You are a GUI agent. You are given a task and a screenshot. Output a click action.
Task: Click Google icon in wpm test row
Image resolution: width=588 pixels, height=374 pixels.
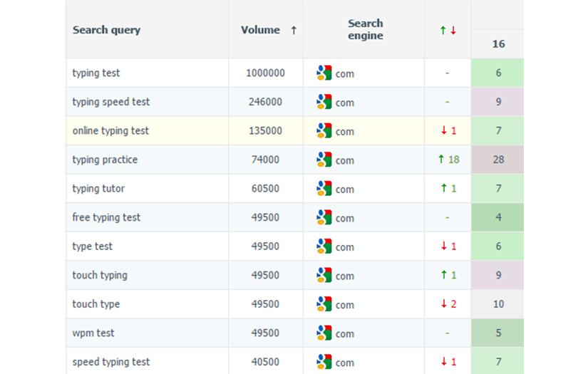(324, 333)
